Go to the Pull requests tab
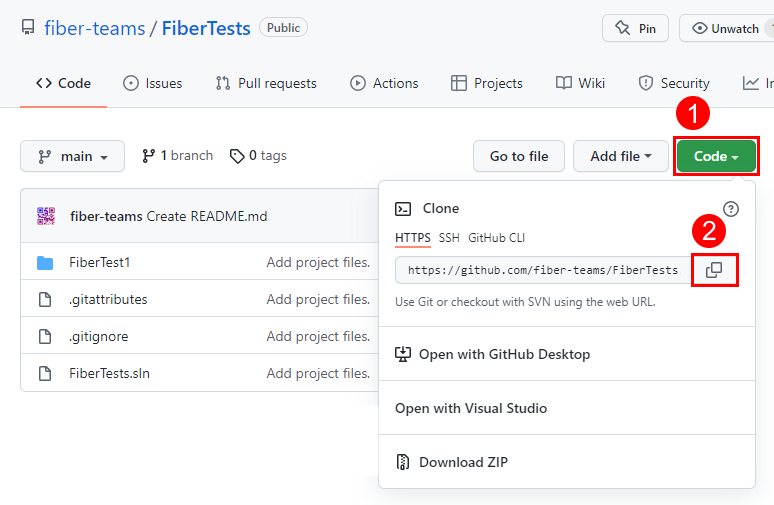 click(x=266, y=83)
